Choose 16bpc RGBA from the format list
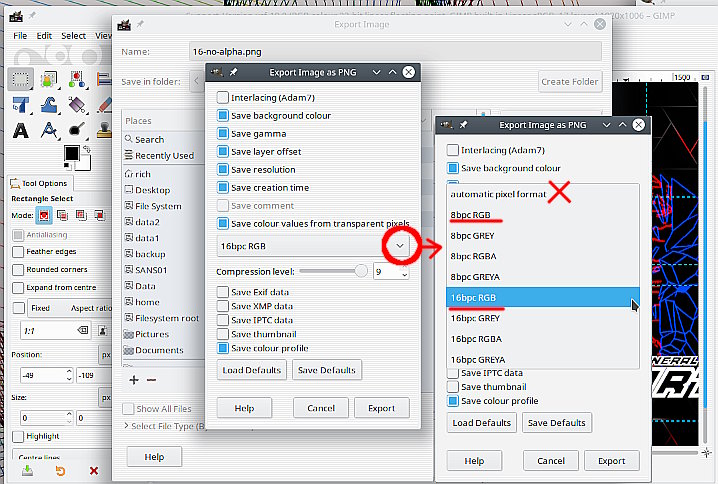Image resolution: width=718 pixels, height=484 pixels. [x=543, y=339]
